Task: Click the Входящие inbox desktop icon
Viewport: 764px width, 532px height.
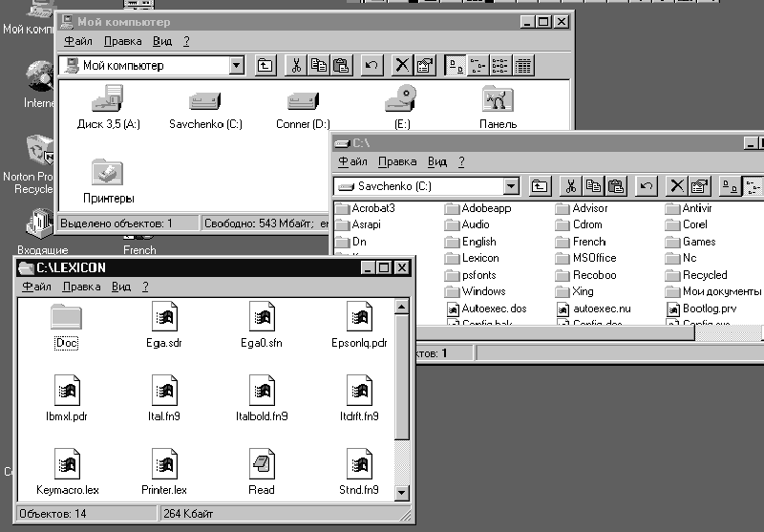Action: [x=42, y=233]
